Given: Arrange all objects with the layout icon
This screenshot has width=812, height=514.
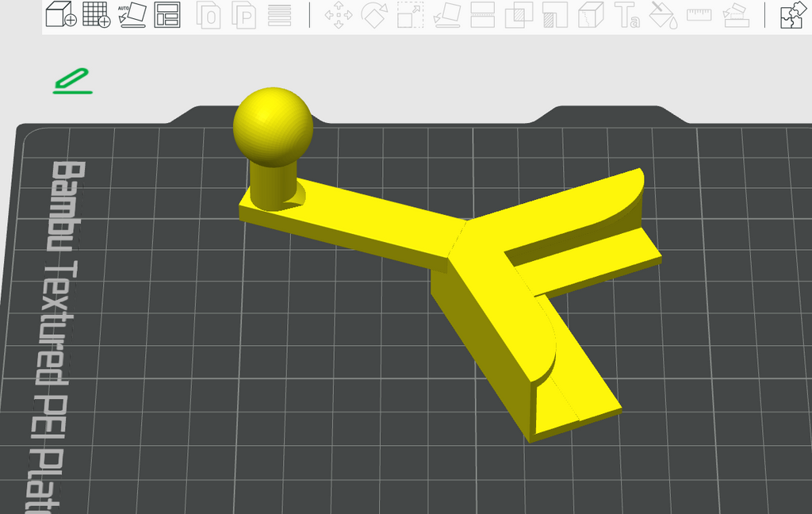Looking at the screenshot, I should tap(167, 14).
